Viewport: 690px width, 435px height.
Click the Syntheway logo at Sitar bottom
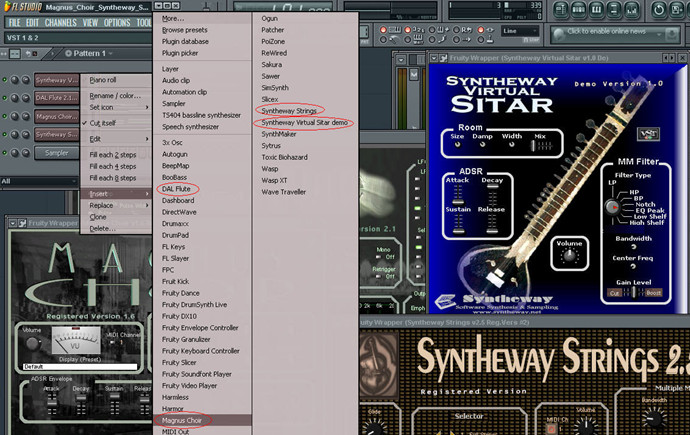(x=445, y=302)
